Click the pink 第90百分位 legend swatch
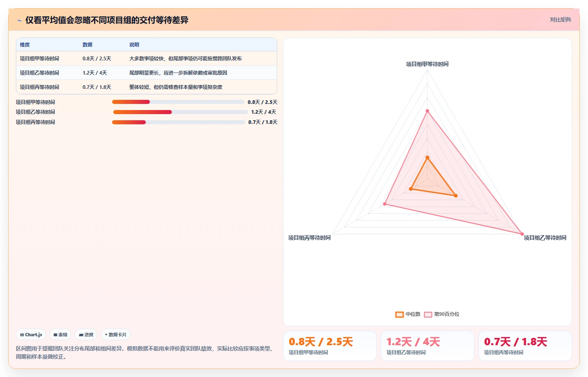588x377 pixels. [x=428, y=314]
